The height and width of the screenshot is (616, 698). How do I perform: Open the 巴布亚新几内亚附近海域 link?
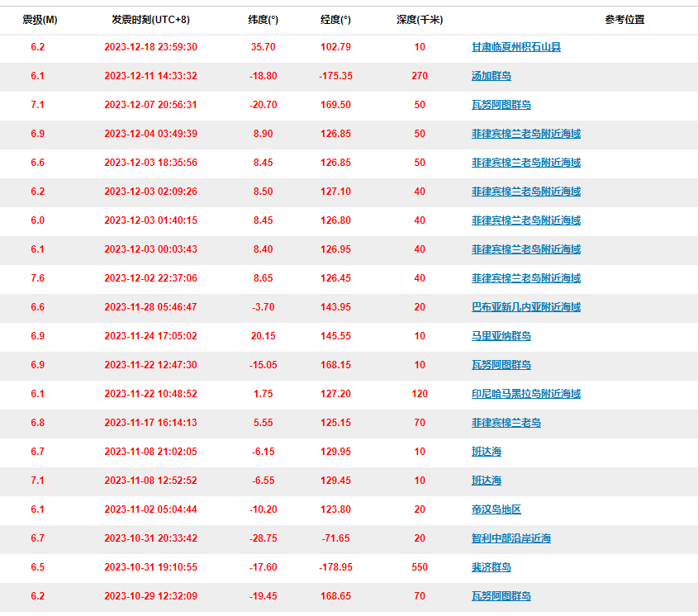click(526, 307)
